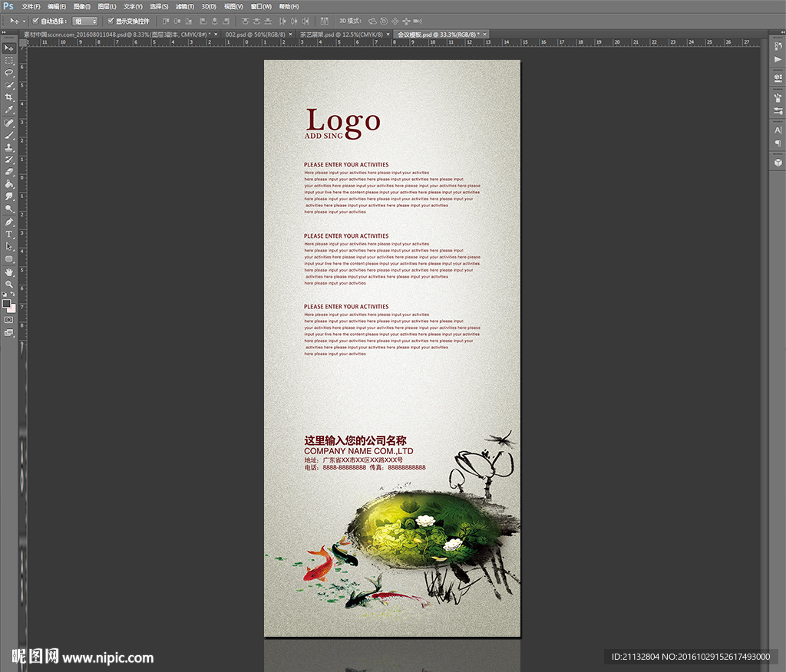Select the Crop tool in toolbox
The height and width of the screenshot is (672, 786).
(9, 97)
